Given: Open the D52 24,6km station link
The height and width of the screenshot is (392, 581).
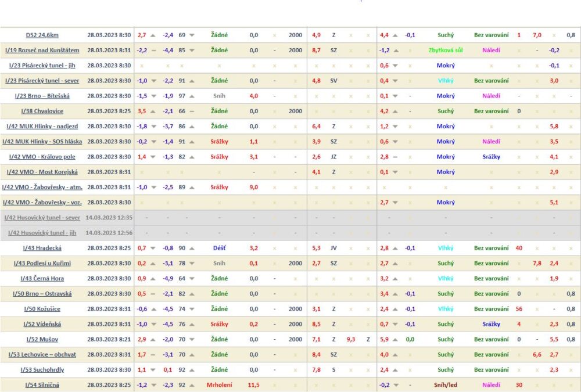Looking at the screenshot, I should (42, 35).
